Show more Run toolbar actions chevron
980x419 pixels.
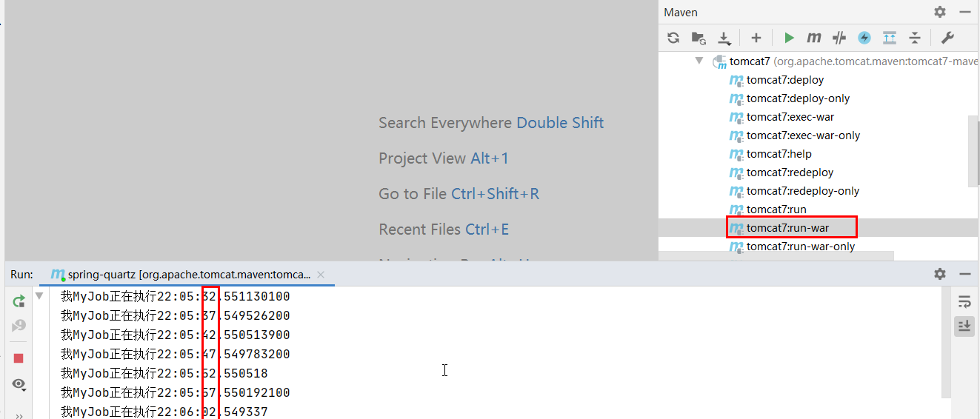tap(19, 415)
